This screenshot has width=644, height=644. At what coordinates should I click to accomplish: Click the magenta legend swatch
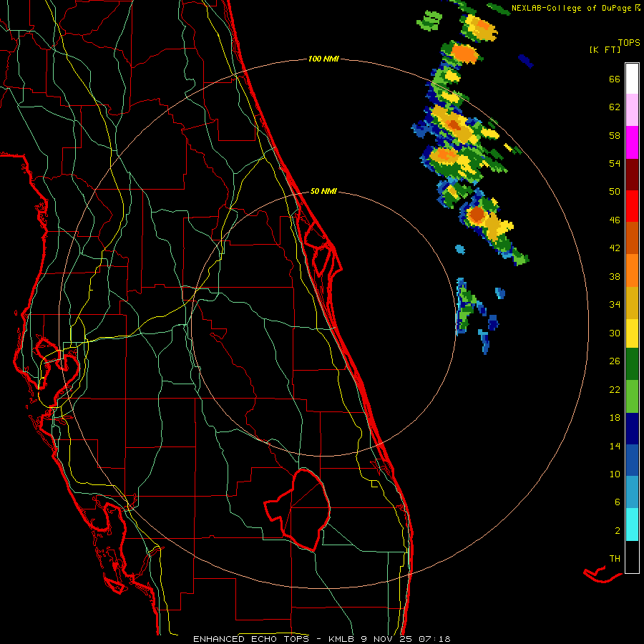[x=632, y=142]
